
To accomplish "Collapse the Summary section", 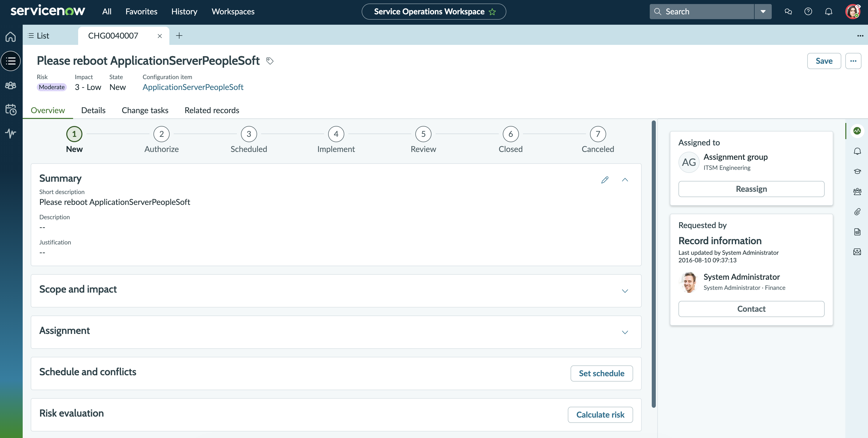I will pos(625,180).
